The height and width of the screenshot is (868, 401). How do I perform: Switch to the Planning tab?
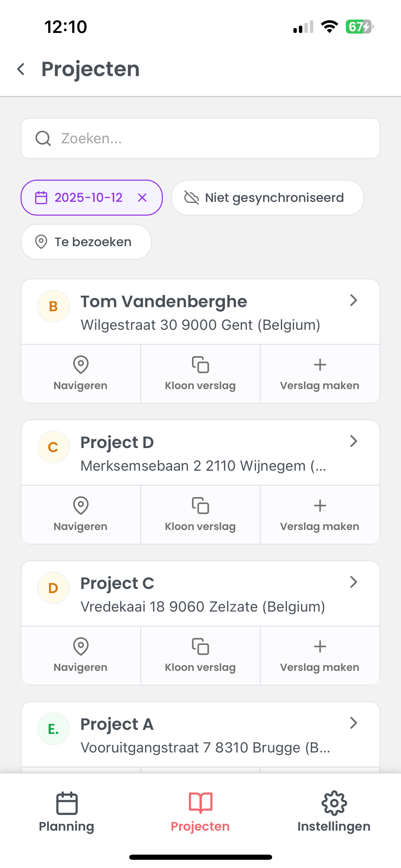66,812
